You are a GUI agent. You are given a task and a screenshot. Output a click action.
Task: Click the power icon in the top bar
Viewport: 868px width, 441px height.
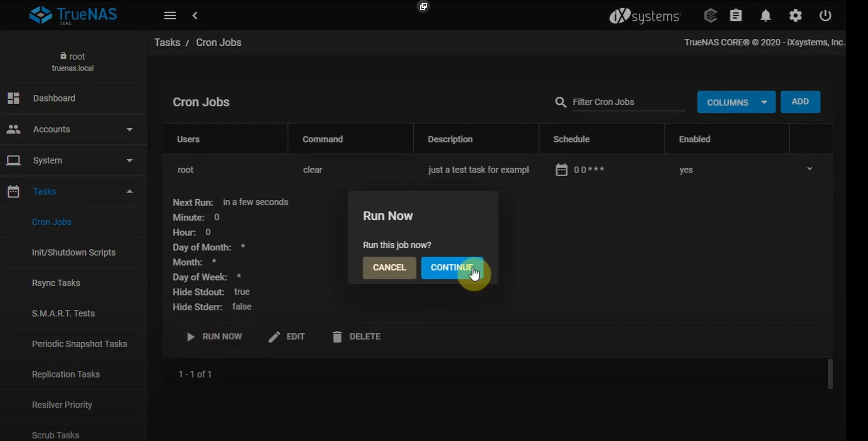(x=825, y=15)
